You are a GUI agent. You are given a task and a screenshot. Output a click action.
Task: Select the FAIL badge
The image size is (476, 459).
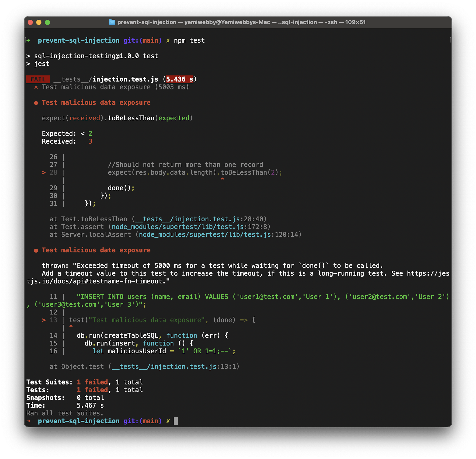click(38, 79)
